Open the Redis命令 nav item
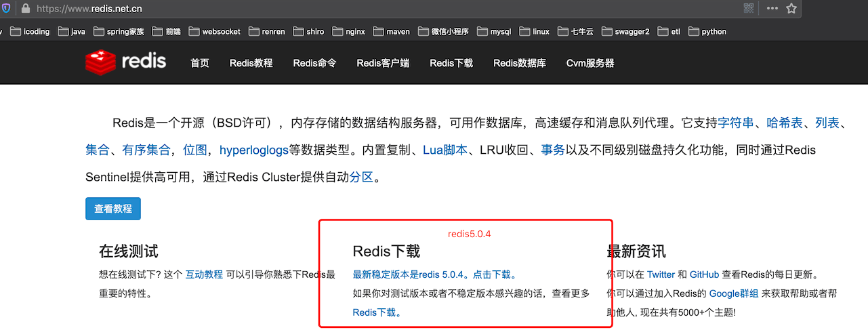This screenshot has height=332, width=868. 314,63
